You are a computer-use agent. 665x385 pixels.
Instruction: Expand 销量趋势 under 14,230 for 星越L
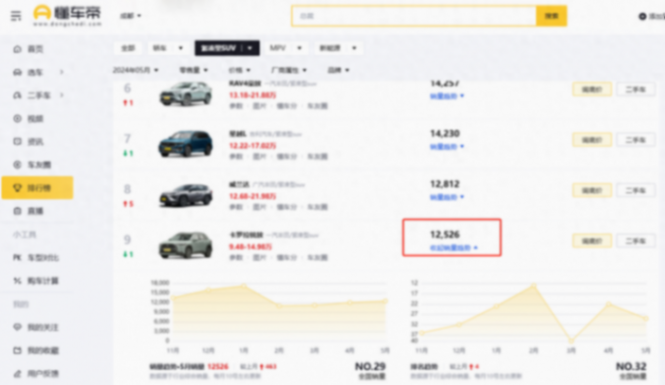click(x=447, y=147)
